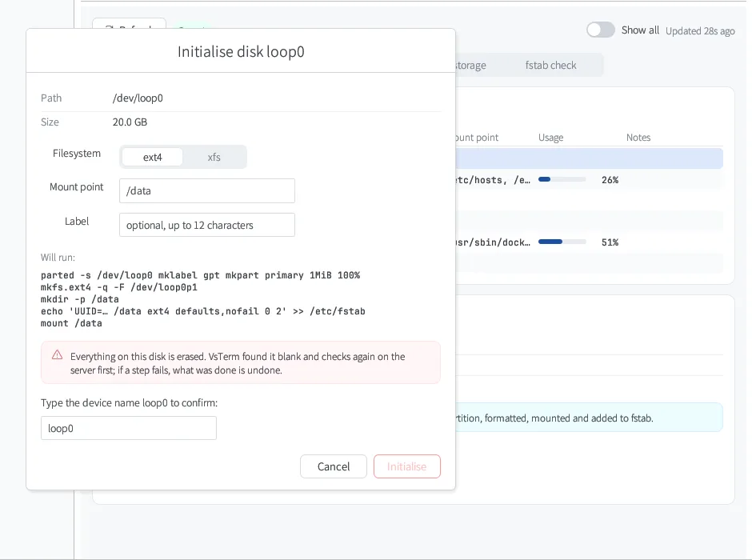Select the ext4 filesystem option
Image resolution: width=752 pixels, height=560 pixels.
[152, 158]
